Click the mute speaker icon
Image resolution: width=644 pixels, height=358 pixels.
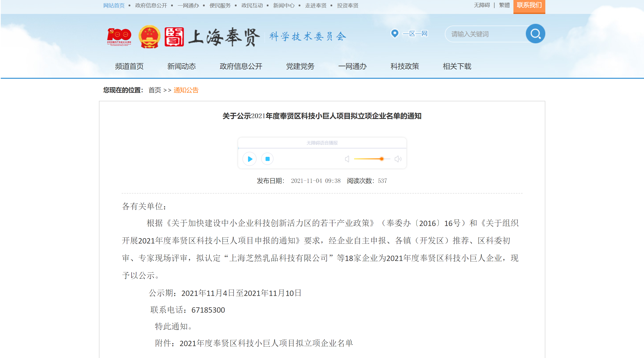347,159
